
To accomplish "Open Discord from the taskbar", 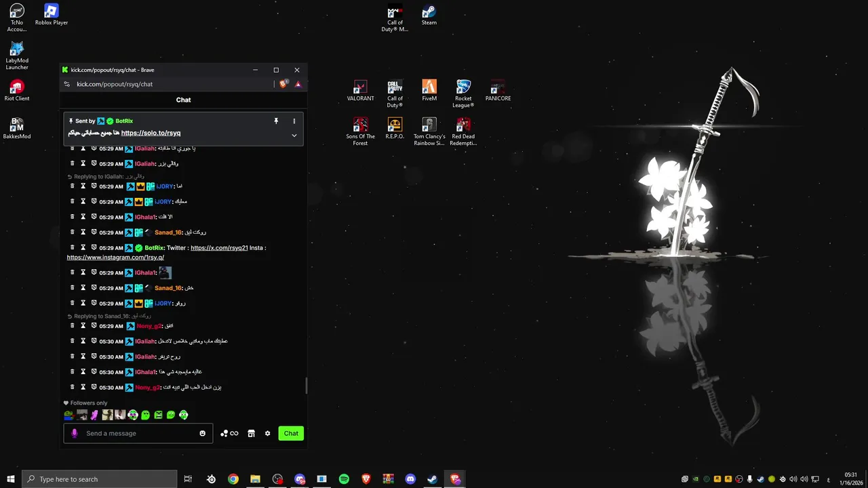I will click(x=410, y=479).
